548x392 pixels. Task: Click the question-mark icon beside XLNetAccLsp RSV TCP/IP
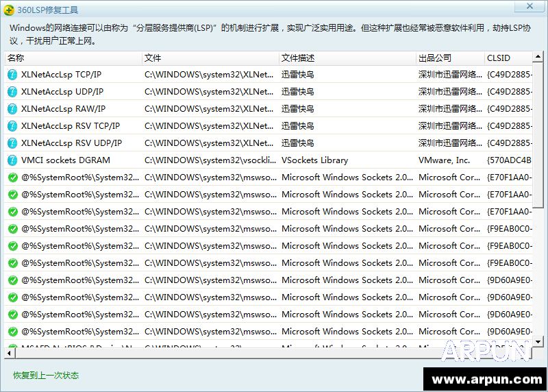pyautogui.click(x=12, y=126)
